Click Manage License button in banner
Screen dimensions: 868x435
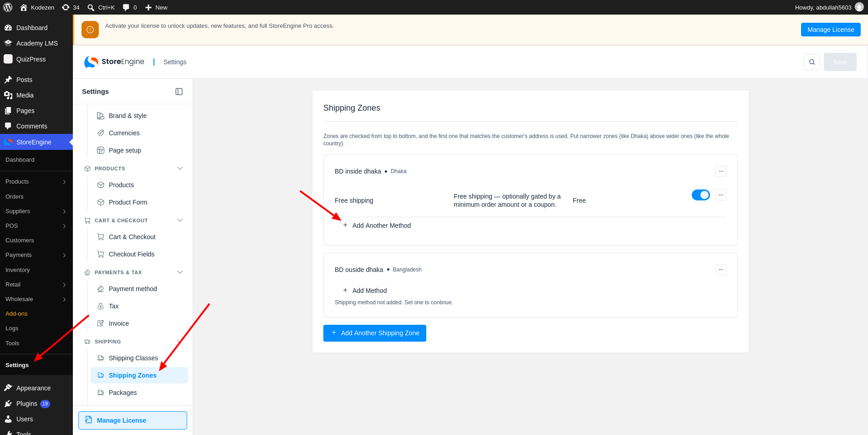[x=831, y=30]
